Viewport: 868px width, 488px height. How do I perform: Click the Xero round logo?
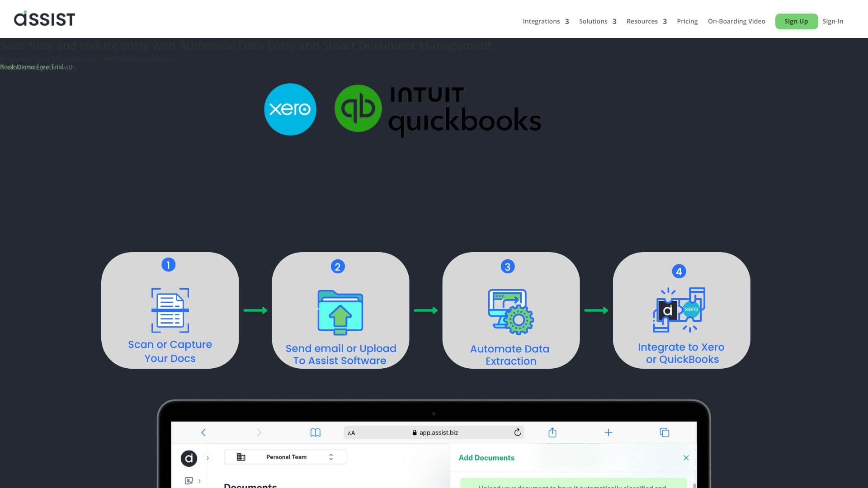coord(290,109)
